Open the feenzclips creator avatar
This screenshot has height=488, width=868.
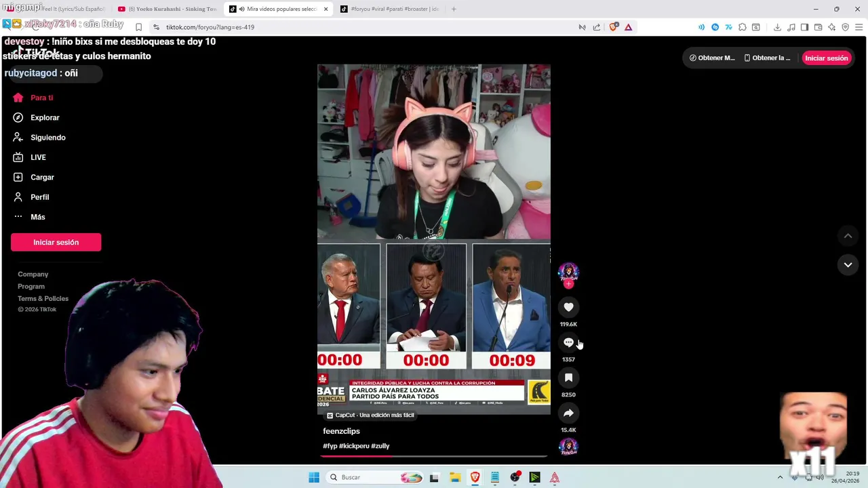click(x=568, y=272)
